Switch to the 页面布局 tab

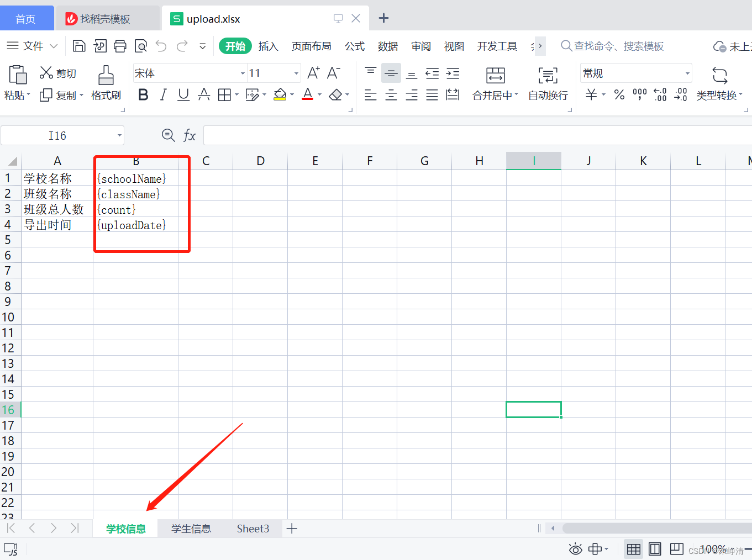click(312, 46)
